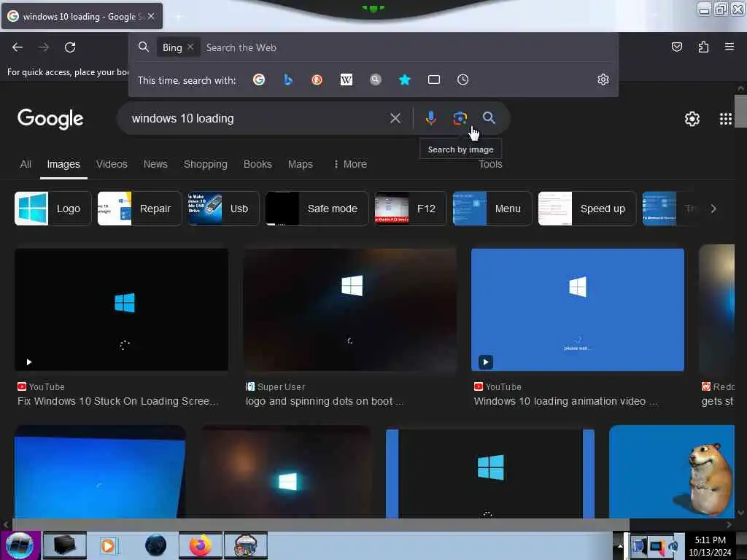Search this time with DuckDuckGo icon
The image size is (747, 560).
coord(317,79)
